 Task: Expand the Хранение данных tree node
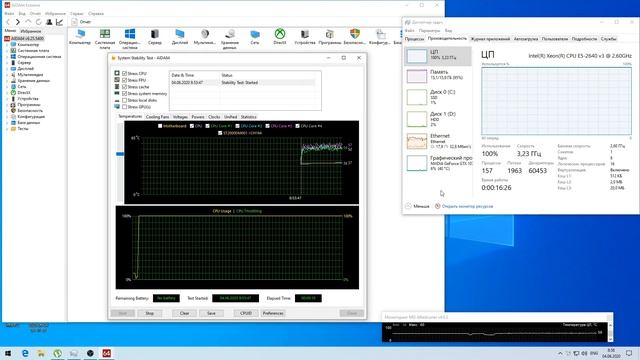coord(7,81)
